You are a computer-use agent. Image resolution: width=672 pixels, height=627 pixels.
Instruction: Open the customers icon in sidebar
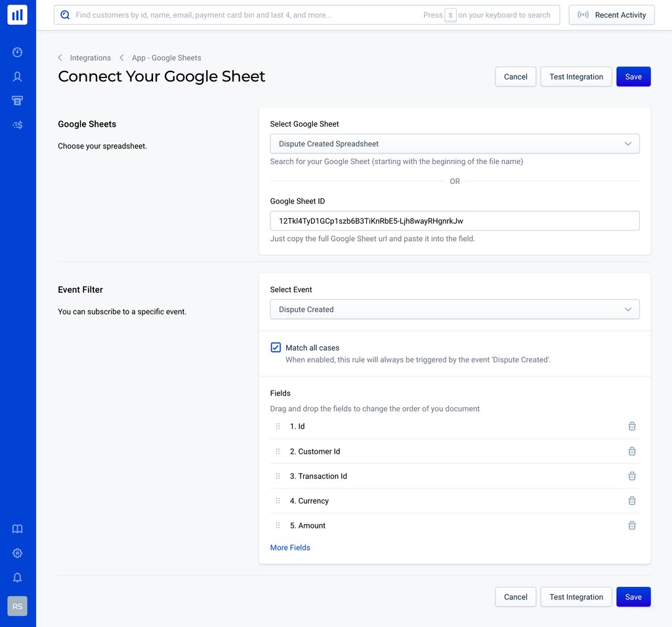18,77
